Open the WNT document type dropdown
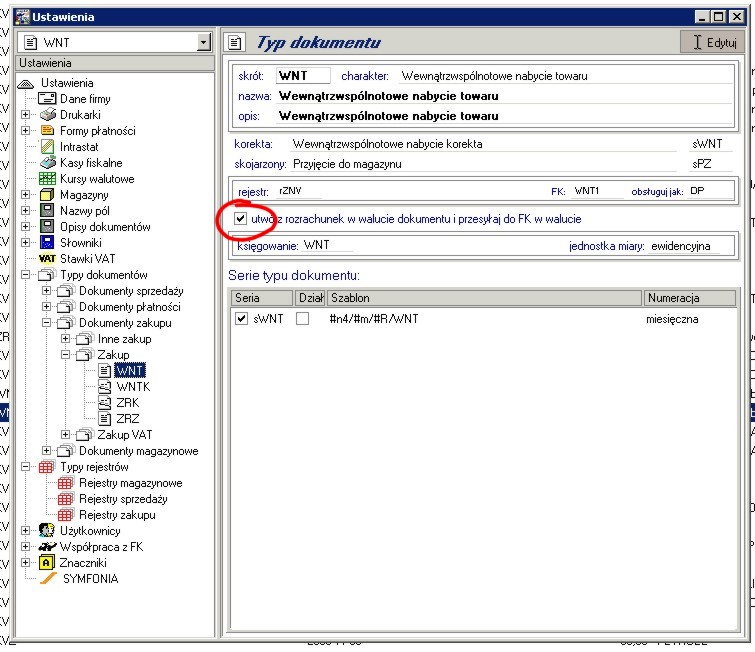 point(204,42)
